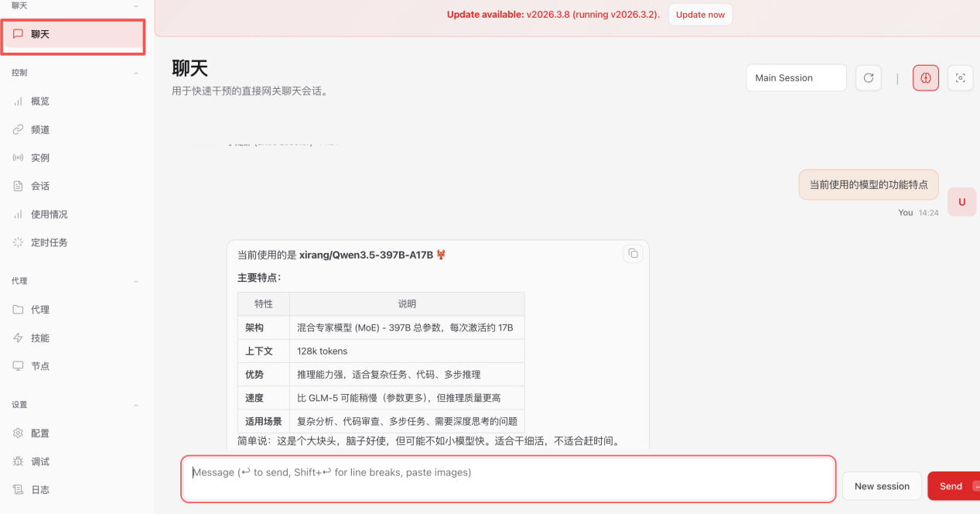Screen dimensions: 980x514
Task: Focus the Message input field
Action: click(x=508, y=479)
